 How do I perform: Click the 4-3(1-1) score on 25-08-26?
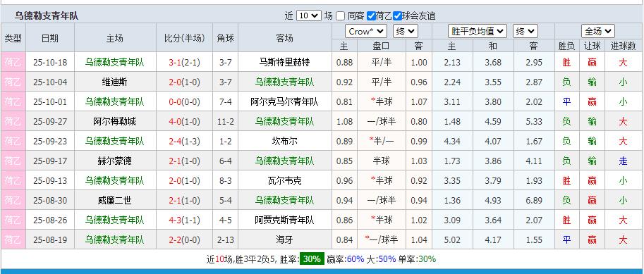coord(184,220)
